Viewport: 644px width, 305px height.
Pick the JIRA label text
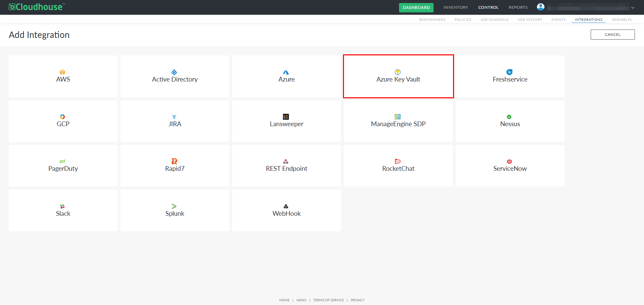tap(175, 124)
